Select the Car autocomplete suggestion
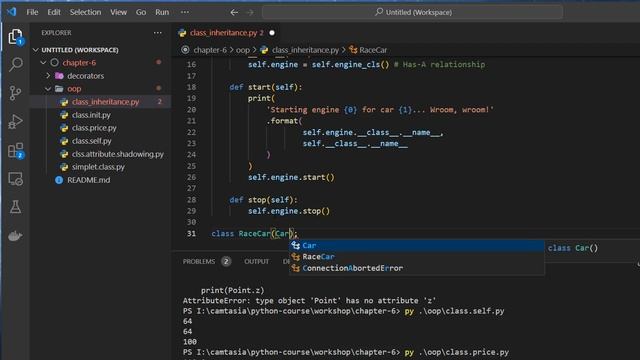640x360 pixels. [416, 245]
